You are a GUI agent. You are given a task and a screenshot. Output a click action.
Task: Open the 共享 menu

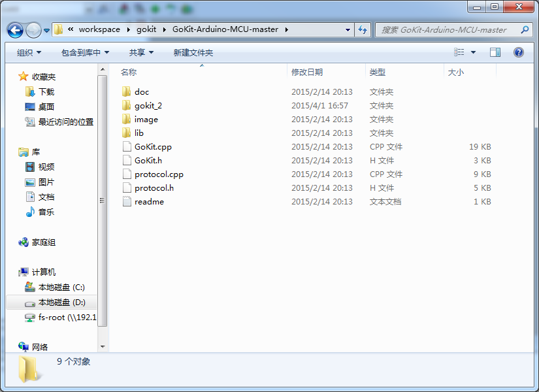point(141,53)
